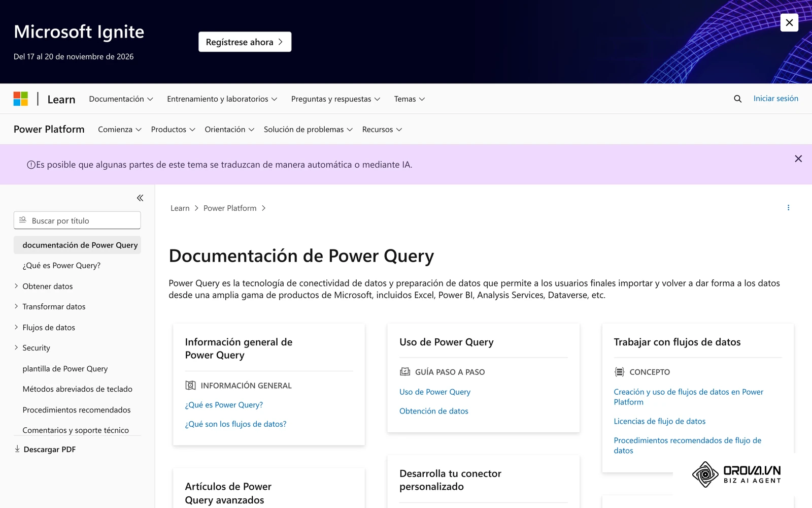Click the Descargar PDF download icon

pos(17,449)
